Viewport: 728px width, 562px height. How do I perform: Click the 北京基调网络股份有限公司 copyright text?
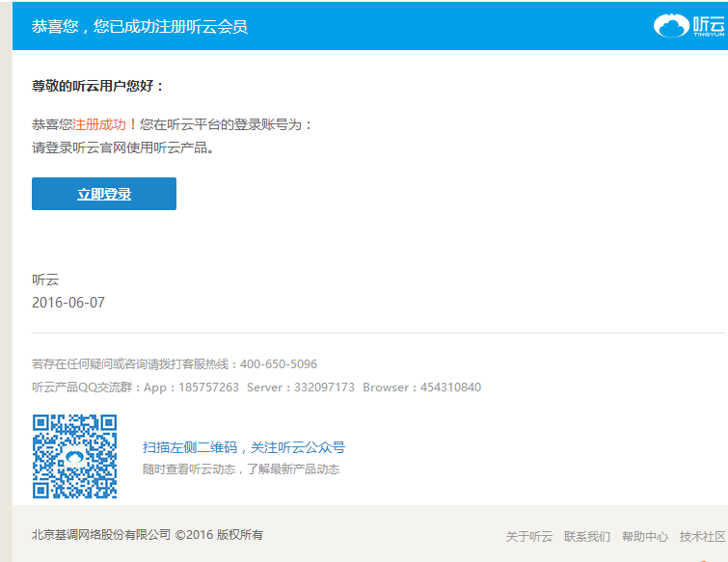[101, 535]
